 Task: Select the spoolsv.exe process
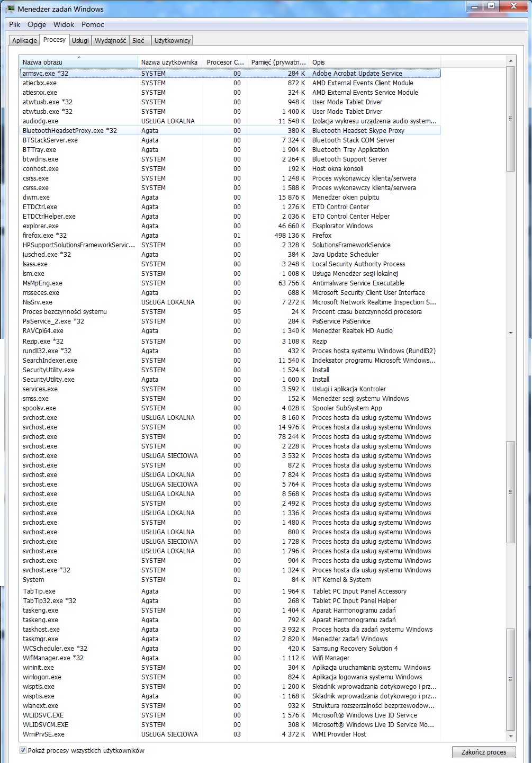(x=230, y=408)
